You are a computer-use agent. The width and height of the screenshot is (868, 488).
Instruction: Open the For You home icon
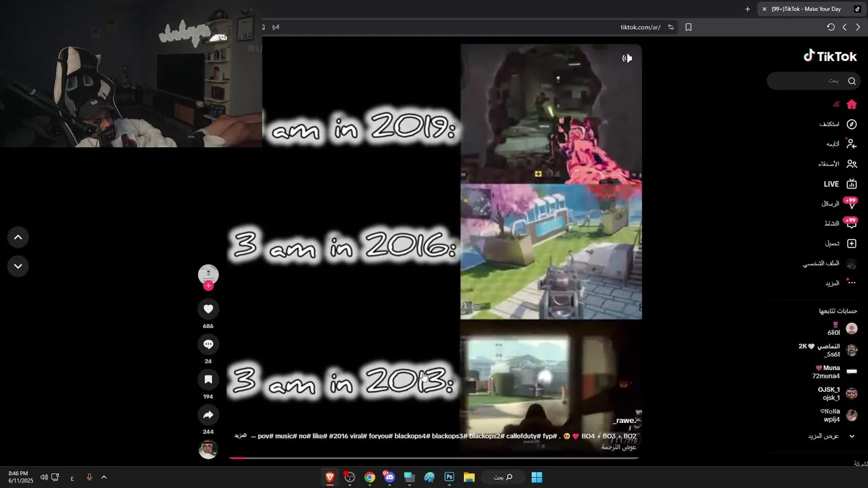[x=852, y=104]
